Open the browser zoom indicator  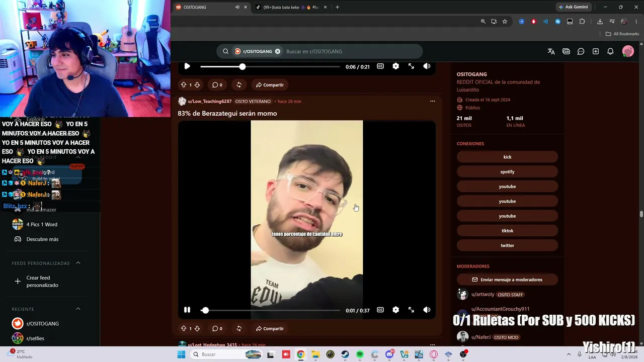[483, 22]
